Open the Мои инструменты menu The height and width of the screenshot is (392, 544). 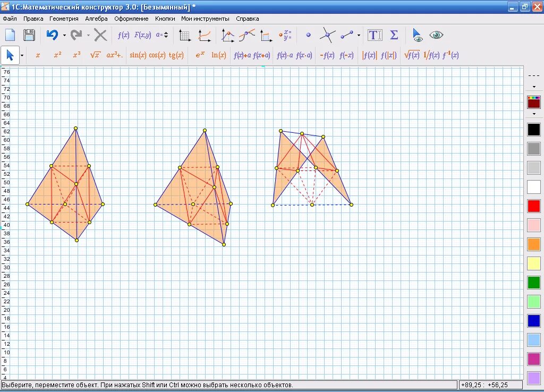[205, 19]
